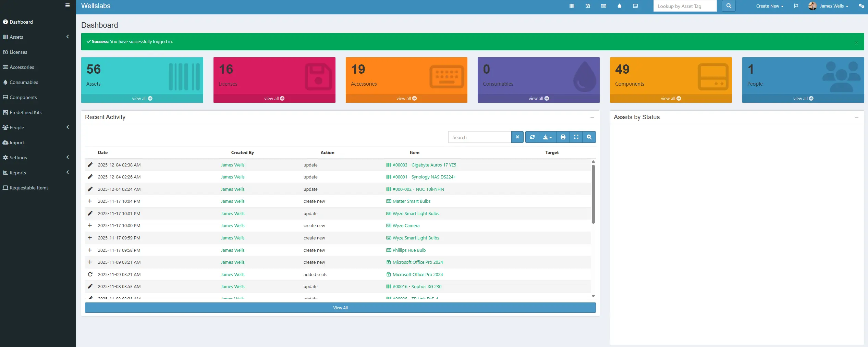Open Accessories keyboard icon in top navbar

tap(603, 6)
